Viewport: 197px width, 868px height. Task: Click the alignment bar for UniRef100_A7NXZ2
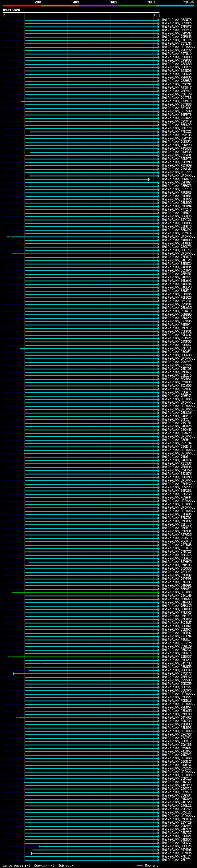click(94, 132)
